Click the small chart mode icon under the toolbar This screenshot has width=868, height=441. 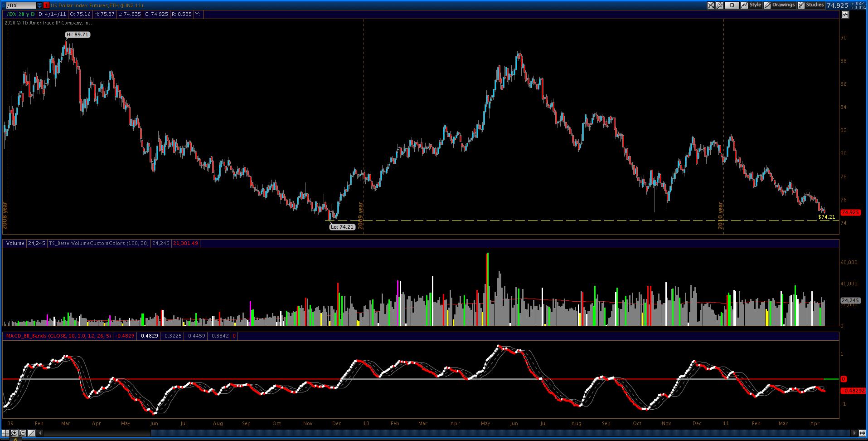pos(845,14)
